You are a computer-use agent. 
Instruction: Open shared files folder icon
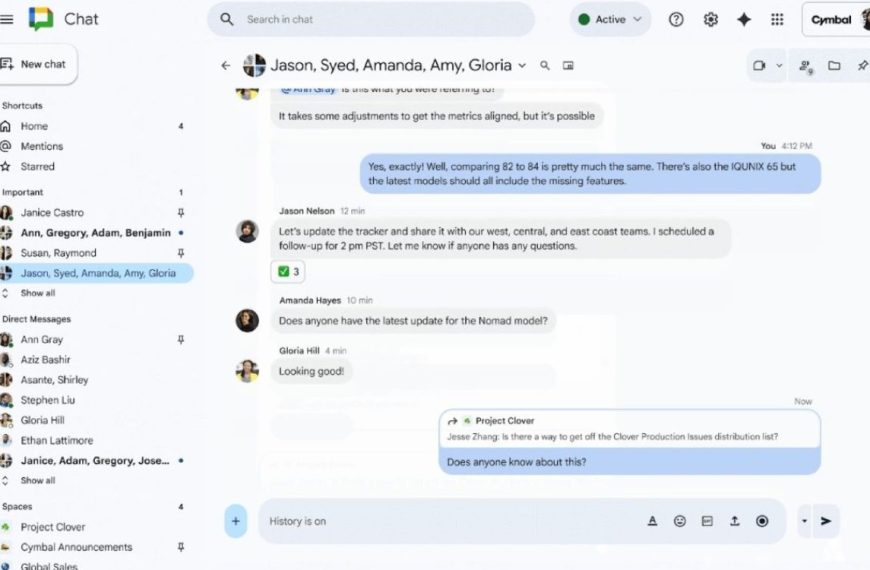point(834,65)
